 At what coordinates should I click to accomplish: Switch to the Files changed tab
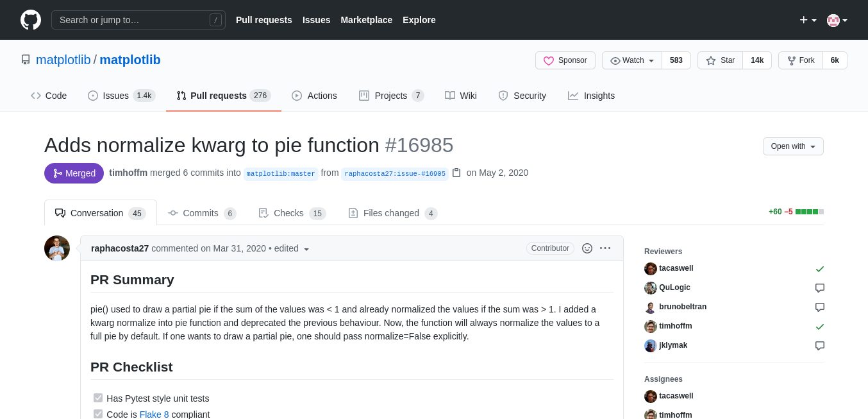[x=392, y=213]
